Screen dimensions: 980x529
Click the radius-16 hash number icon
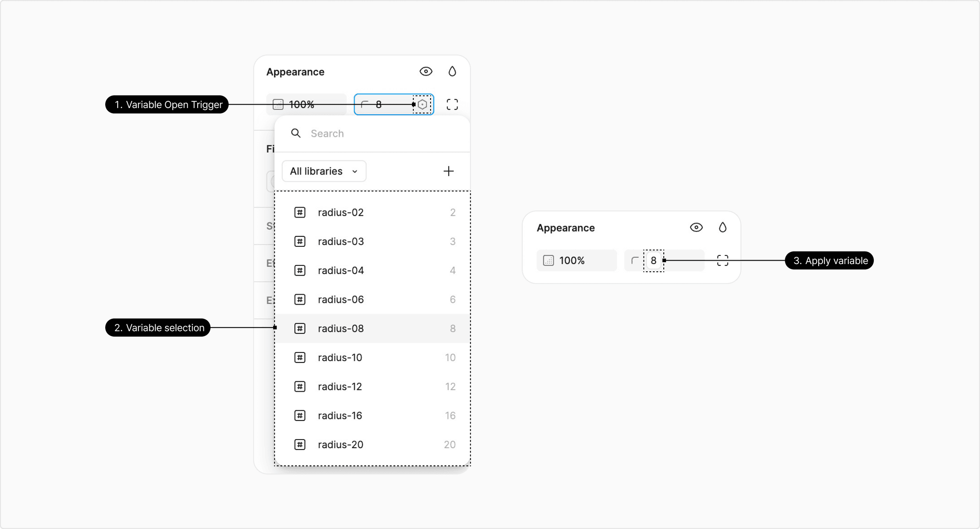point(300,416)
